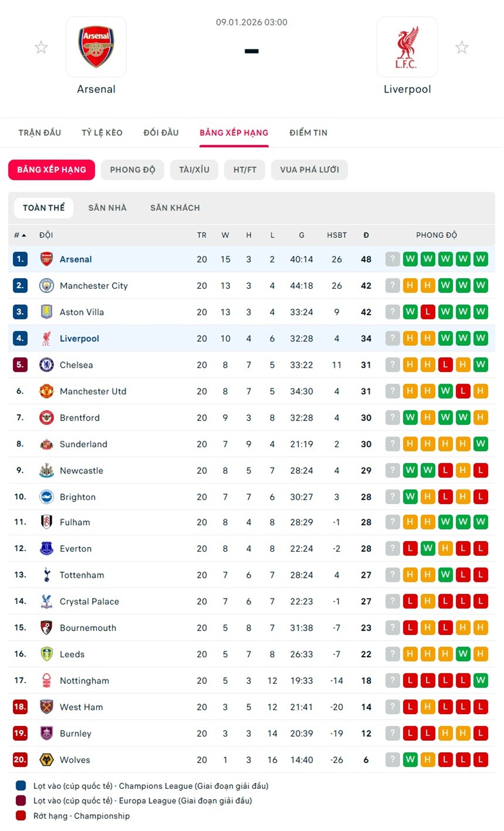
Task: Open the ĐỐI ĐẦU tab
Action: pyautogui.click(x=161, y=133)
